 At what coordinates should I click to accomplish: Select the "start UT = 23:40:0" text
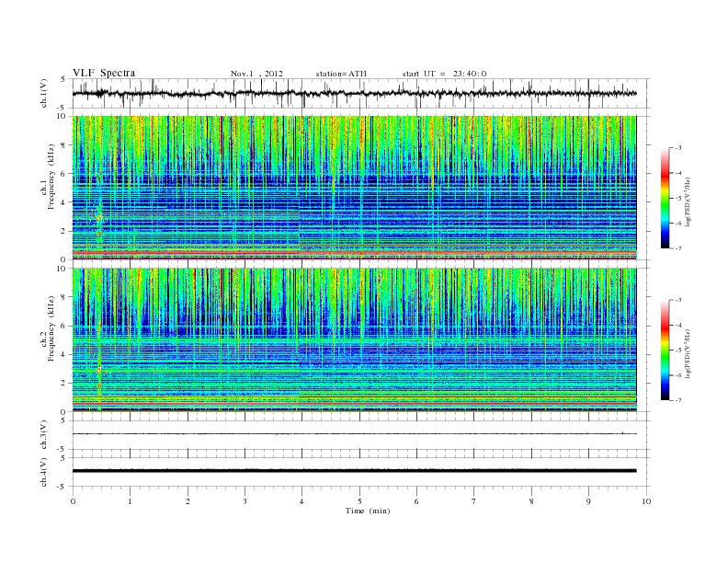click(444, 74)
